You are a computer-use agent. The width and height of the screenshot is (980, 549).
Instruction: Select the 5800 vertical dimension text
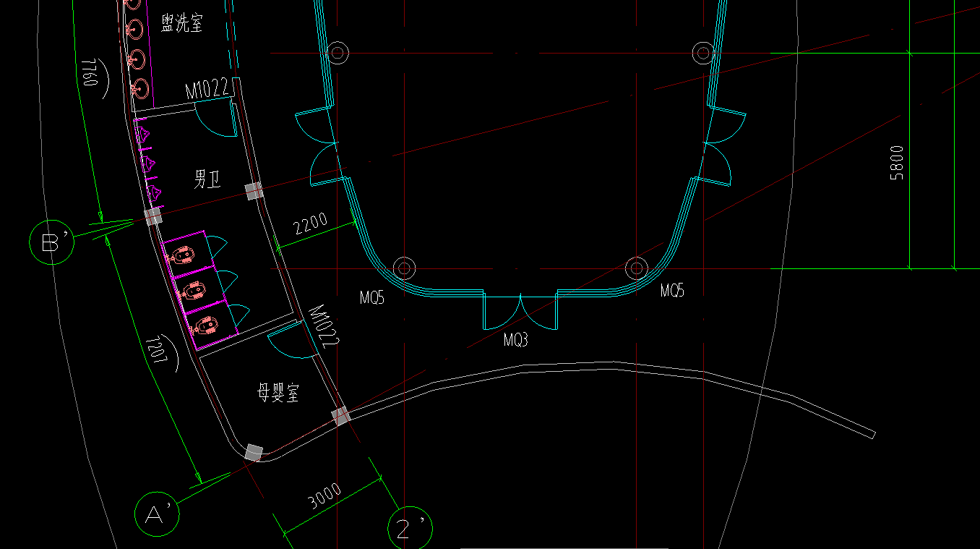point(897,162)
